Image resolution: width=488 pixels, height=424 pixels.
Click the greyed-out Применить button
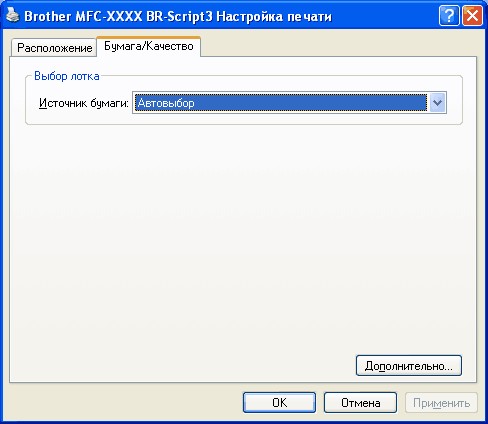[441, 403]
